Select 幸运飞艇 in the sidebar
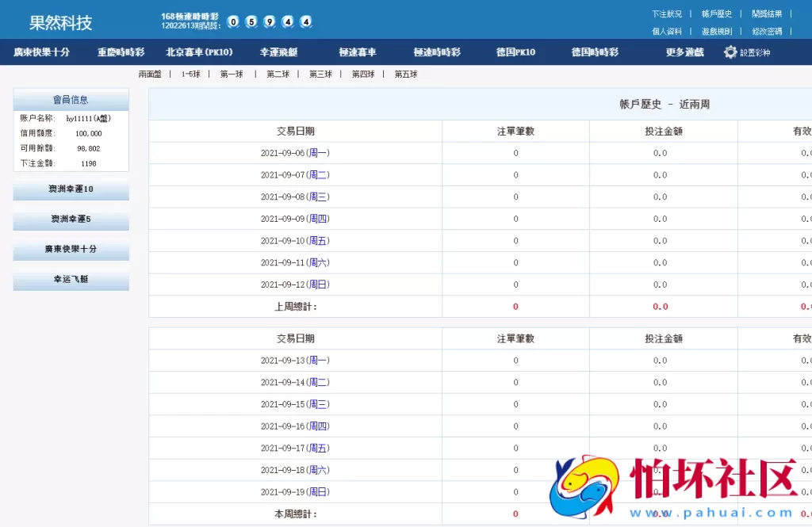This screenshot has height=527, width=812. click(71, 280)
